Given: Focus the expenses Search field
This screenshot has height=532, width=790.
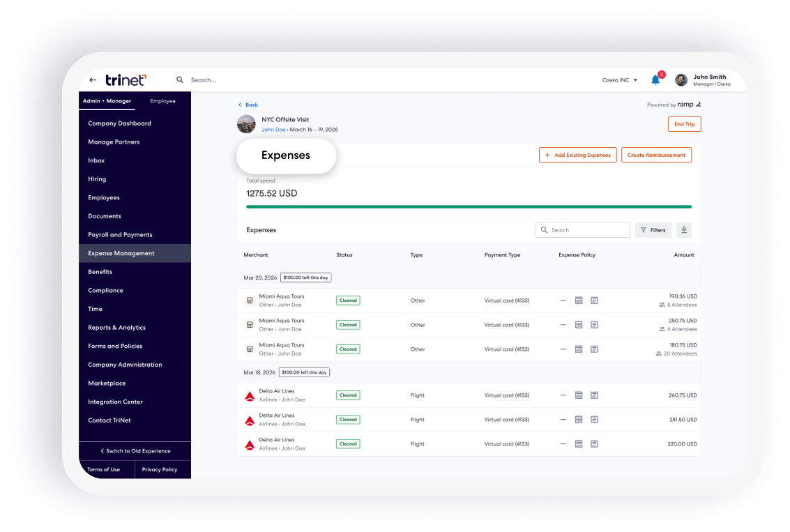Looking at the screenshot, I should point(582,229).
